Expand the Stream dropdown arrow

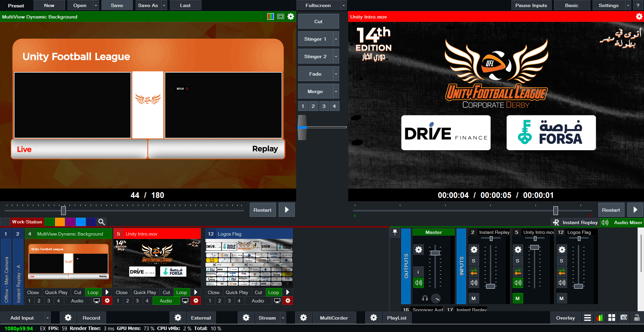(283, 318)
